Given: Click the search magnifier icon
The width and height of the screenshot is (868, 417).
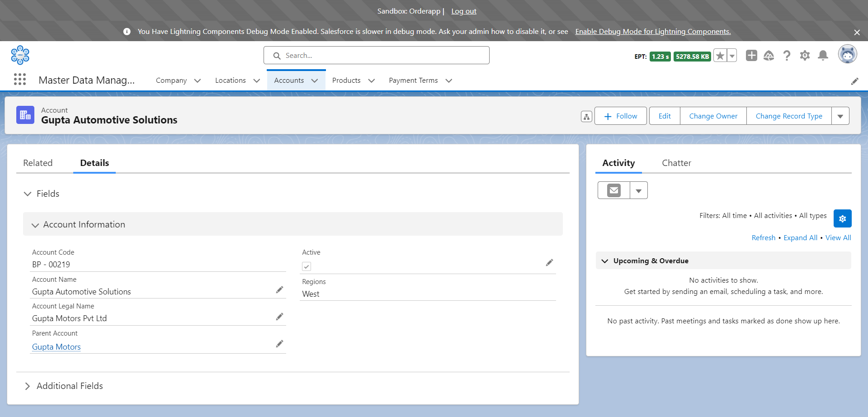Looking at the screenshot, I should click(277, 56).
